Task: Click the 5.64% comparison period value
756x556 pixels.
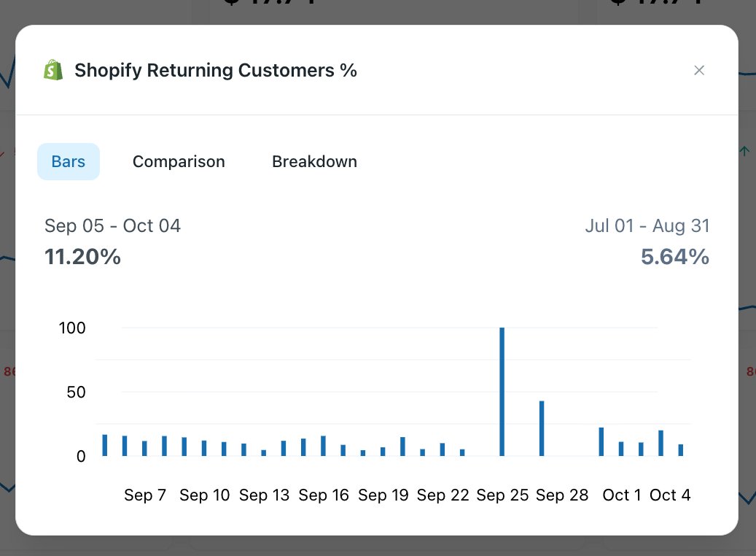Action: [x=675, y=257]
